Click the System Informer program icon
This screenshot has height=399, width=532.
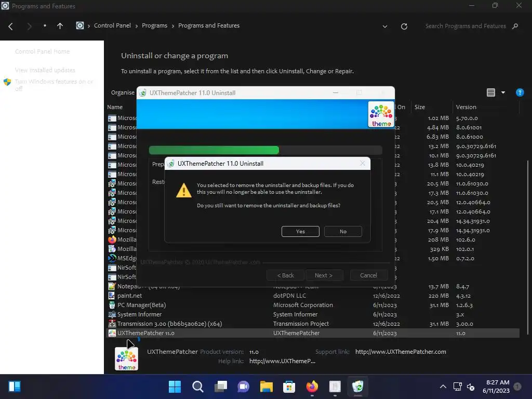click(112, 314)
